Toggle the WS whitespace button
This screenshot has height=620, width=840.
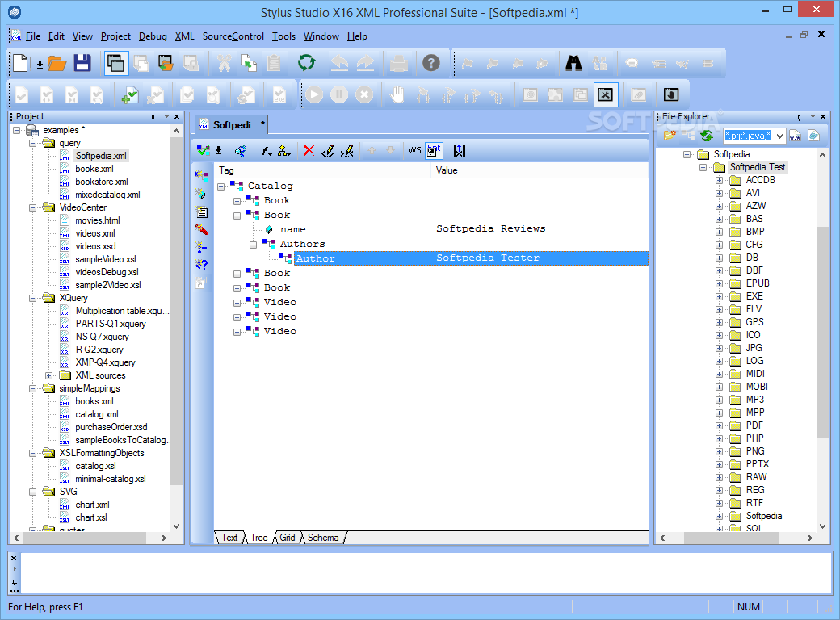(414, 150)
